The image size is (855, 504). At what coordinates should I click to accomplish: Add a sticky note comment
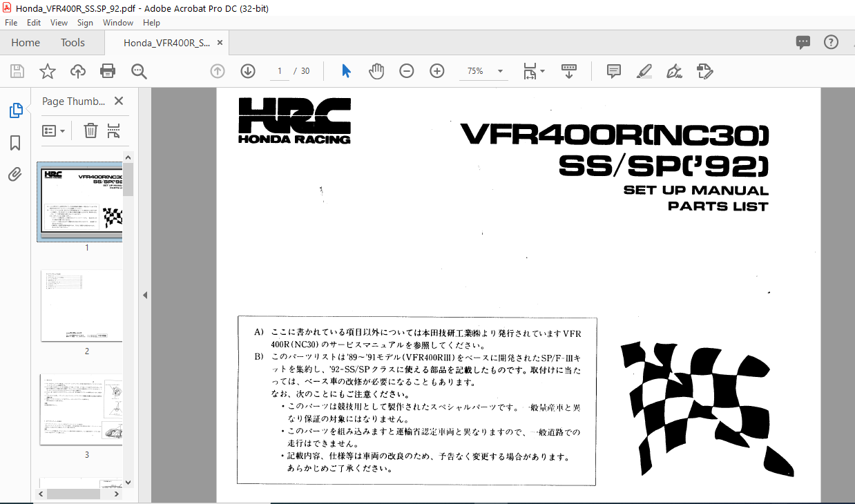(x=613, y=71)
